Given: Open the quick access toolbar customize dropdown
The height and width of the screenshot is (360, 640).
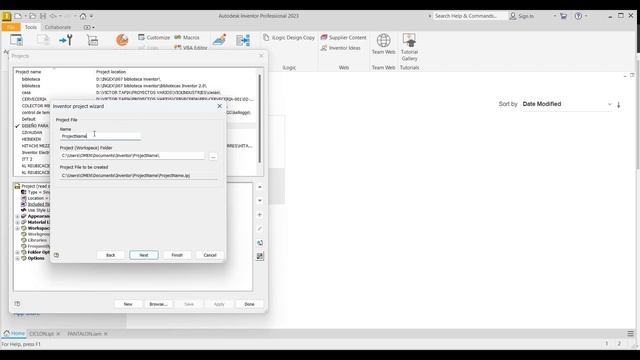Looking at the screenshot, I should pyautogui.click(x=91, y=16).
